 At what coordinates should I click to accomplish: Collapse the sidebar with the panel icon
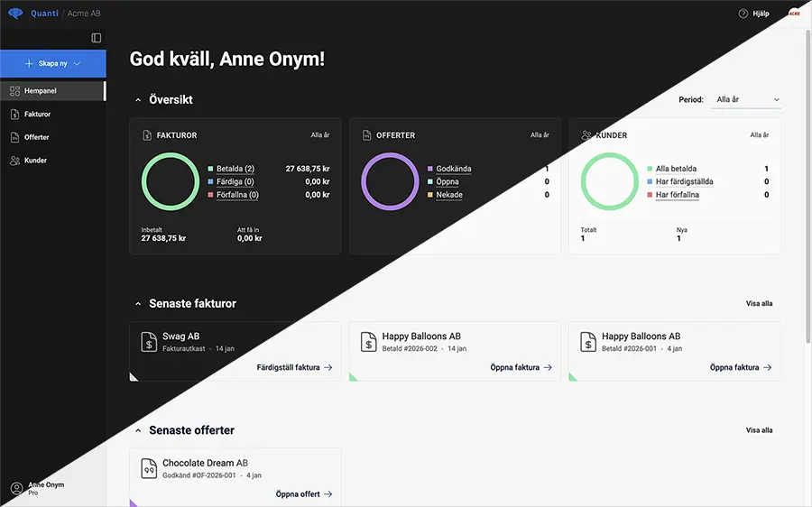(x=97, y=38)
